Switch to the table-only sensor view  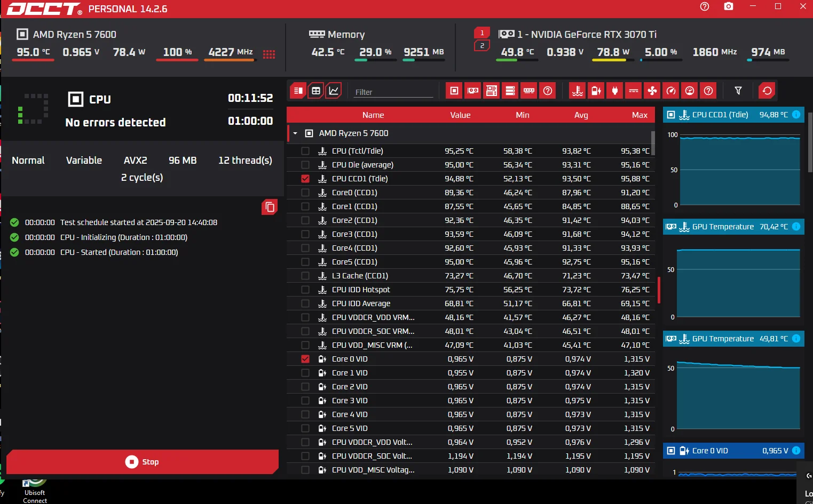coord(316,91)
